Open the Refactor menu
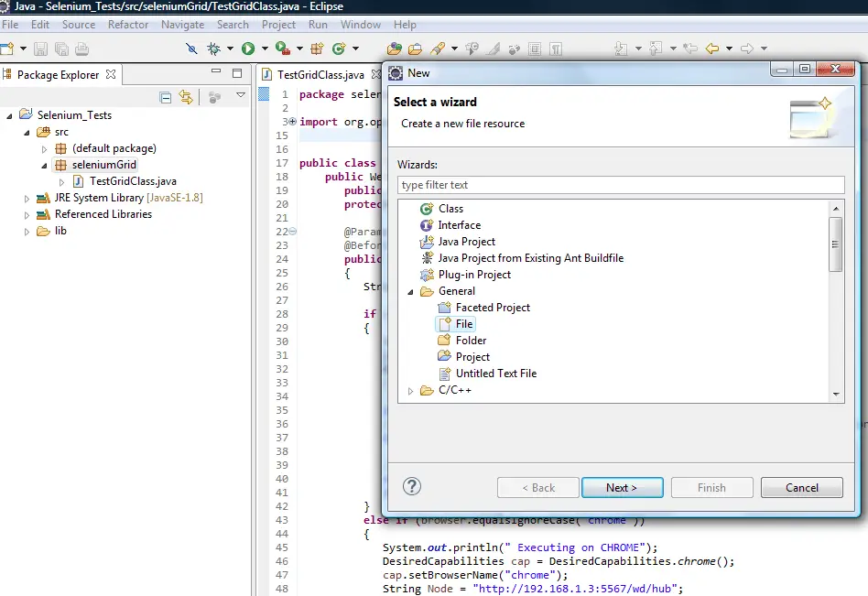Viewport: 868px width, 596px height. coord(127,25)
